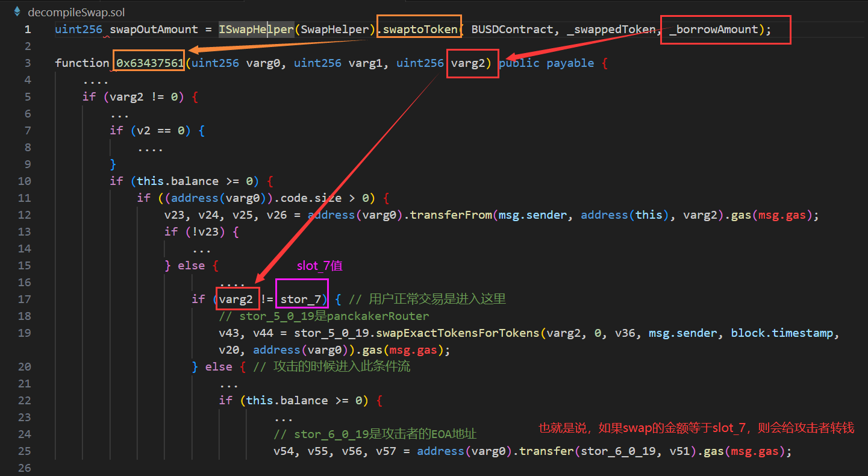Click msg.sender on line 12
This screenshot has height=476, width=868.
tap(533, 215)
